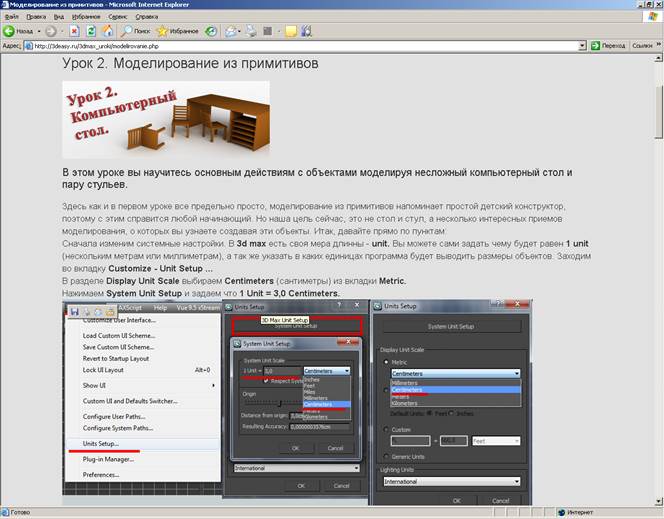Click the IE page icon in title bar
This screenshot has width=664, height=519.
(x=5, y=5)
